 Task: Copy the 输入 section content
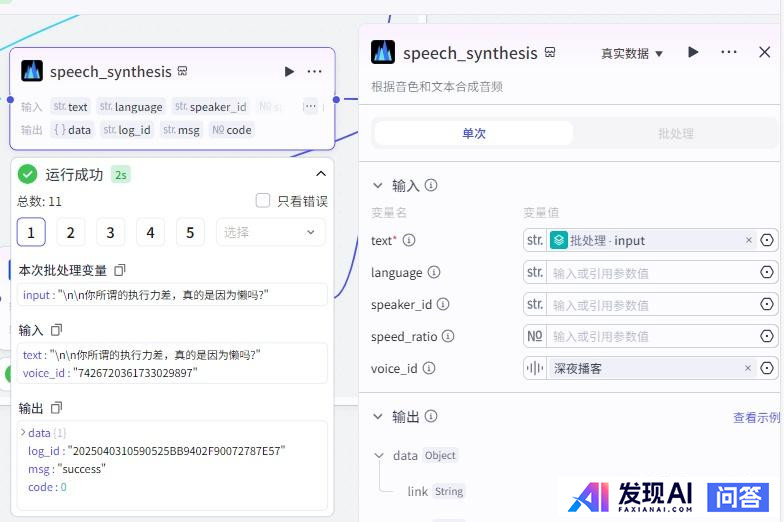pos(57,330)
